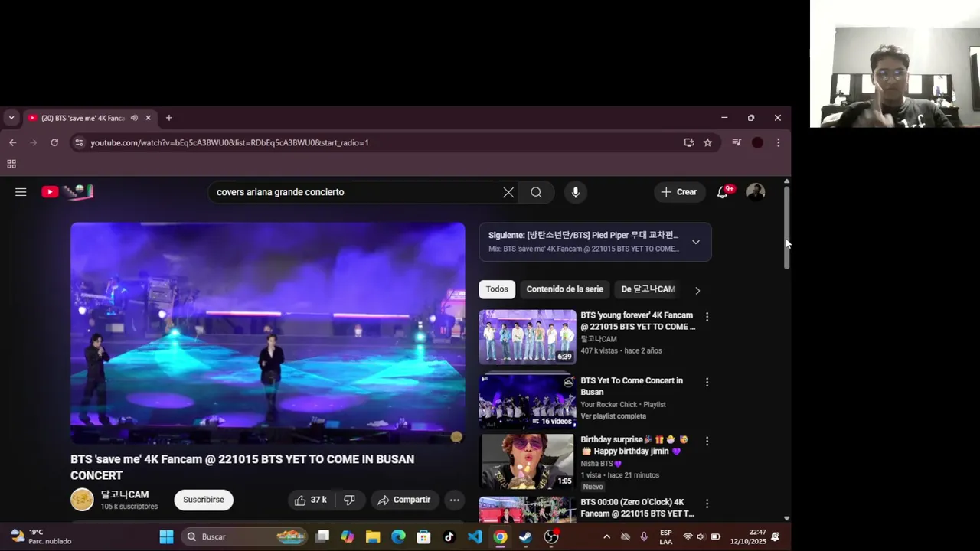Click the Suscribirse button
This screenshot has width=980, height=551.
click(204, 500)
